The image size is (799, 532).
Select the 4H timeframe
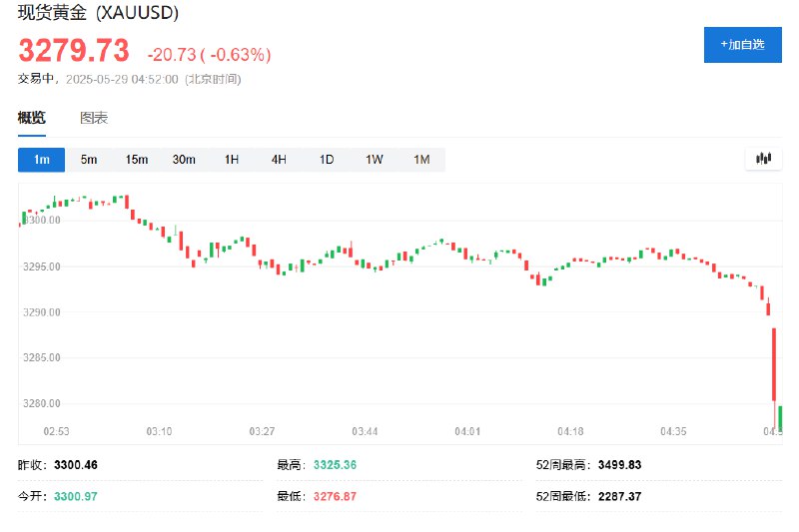click(x=279, y=160)
